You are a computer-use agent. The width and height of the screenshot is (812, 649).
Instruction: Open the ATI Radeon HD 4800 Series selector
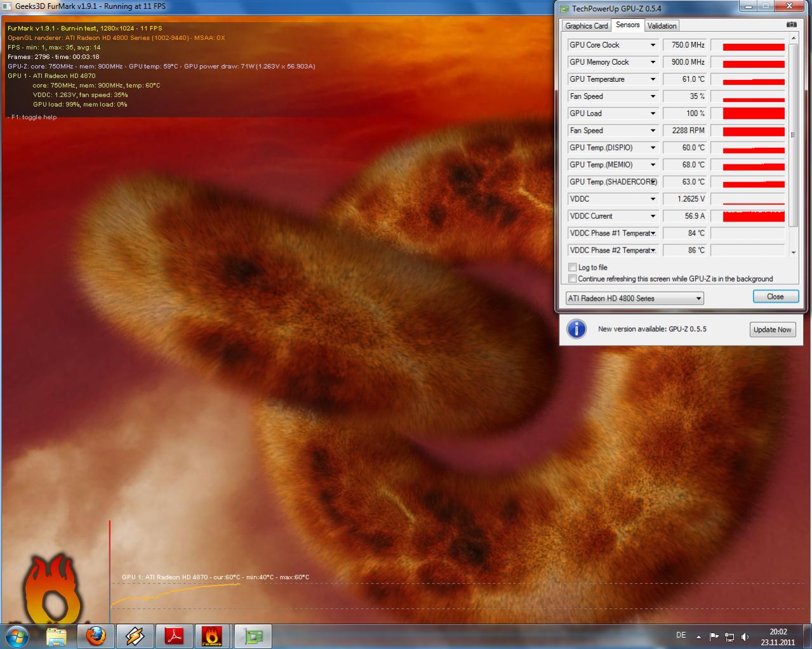pos(635,298)
